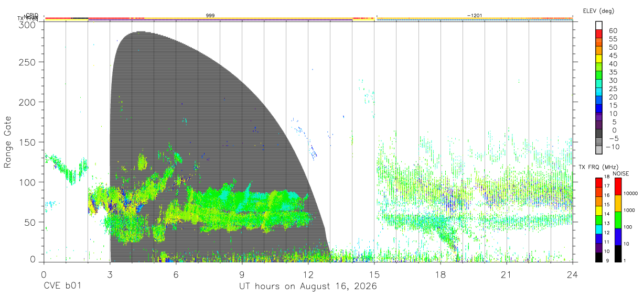This screenshot has width=644, height=297.
Task: Click the '21' hour tick label
Action: [507, 274]
